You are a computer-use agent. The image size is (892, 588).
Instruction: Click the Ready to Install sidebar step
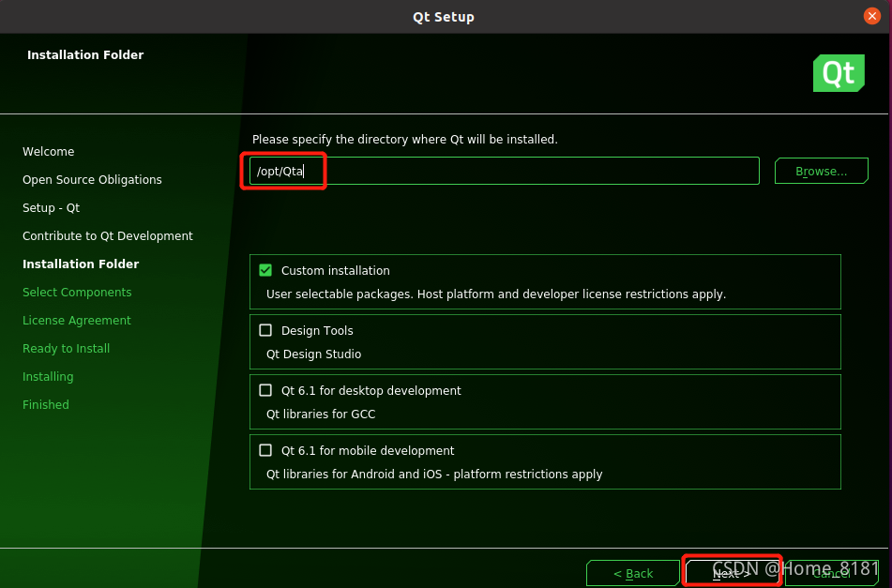click(66, 349)
